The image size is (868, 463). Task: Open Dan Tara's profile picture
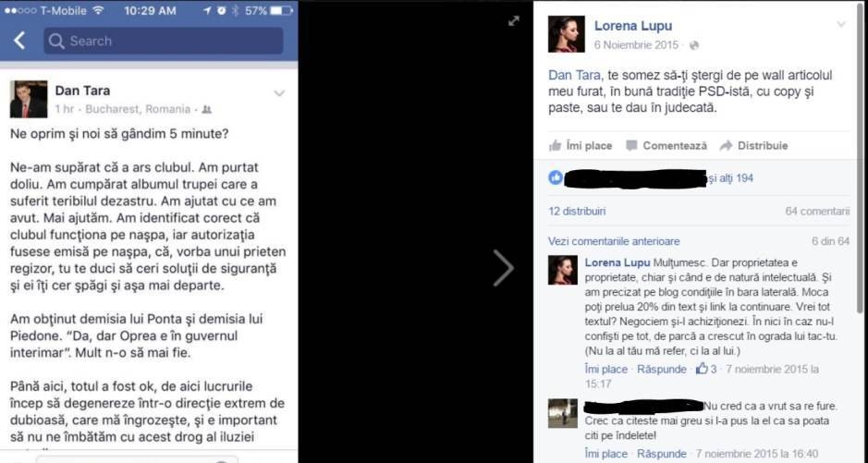coord(29,99)
